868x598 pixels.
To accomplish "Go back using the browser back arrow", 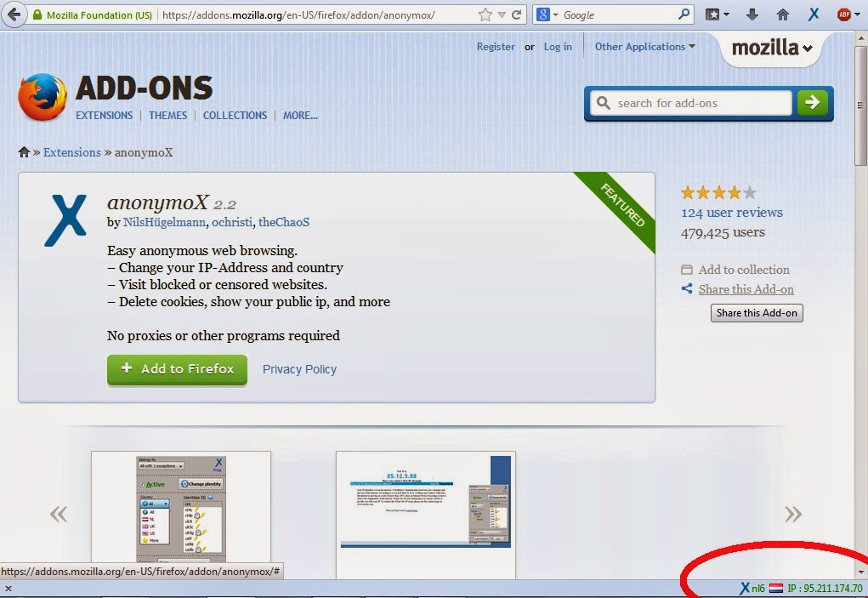I will 14,14.
